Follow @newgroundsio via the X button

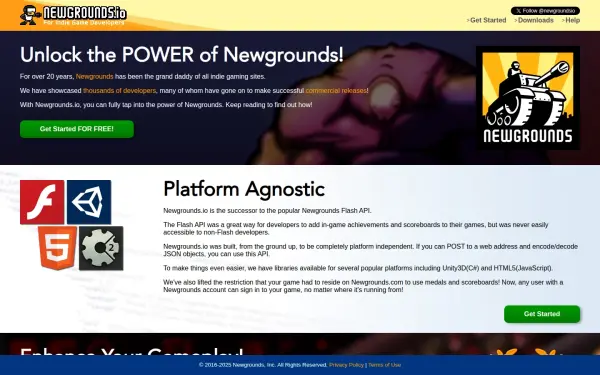coord(545,11)
